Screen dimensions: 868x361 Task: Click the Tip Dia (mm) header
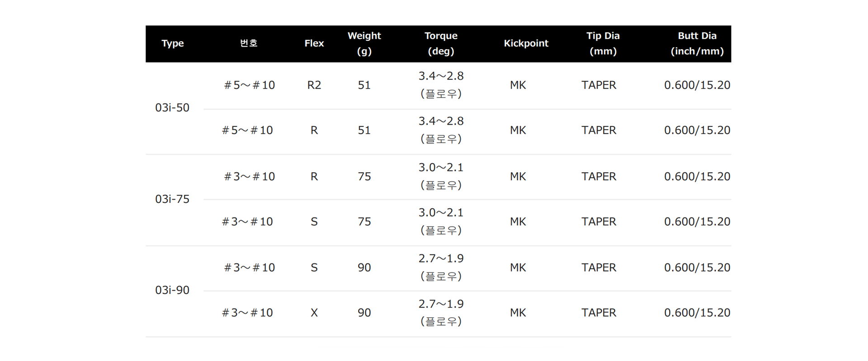[x=603, y=43]
